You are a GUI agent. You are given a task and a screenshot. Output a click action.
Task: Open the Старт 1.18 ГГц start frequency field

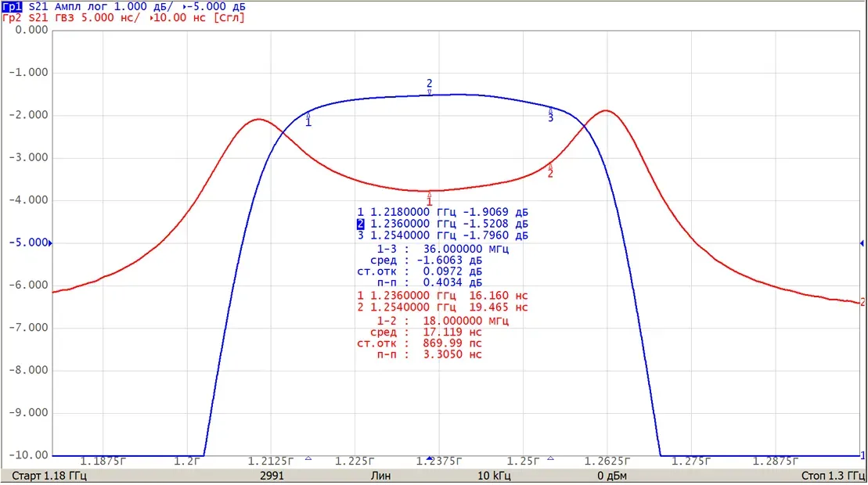[x=49, y=476]
